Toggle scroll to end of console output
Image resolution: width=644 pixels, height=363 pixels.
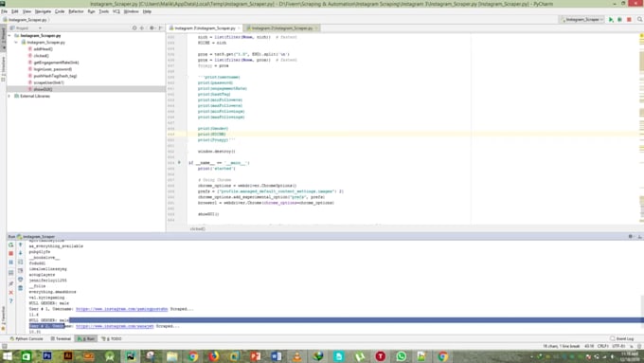pyautogui.click(x=20, y=270)
